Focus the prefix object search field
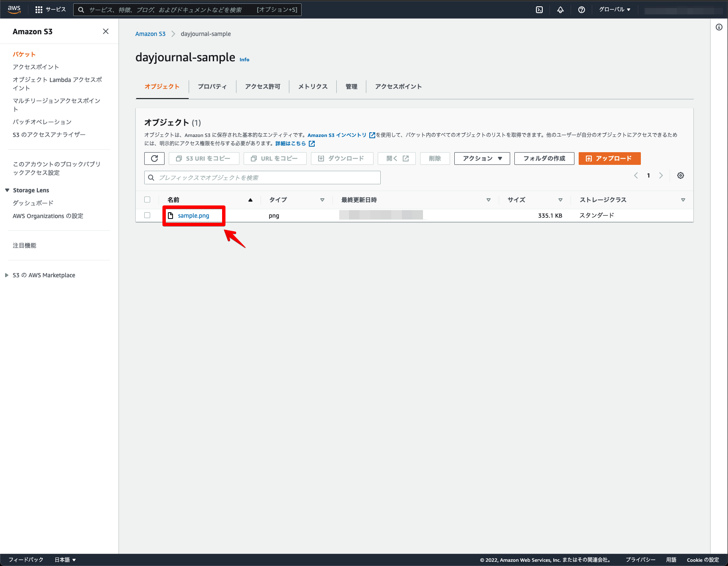 (x=262, y=178)
